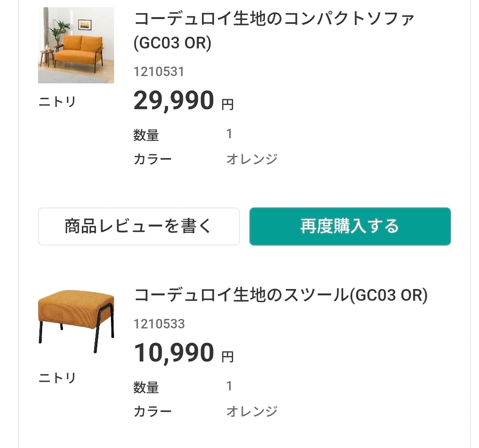Click the sofa カラー label
Image resolution: width=479 pixels, height=448 pixels.
153,159
